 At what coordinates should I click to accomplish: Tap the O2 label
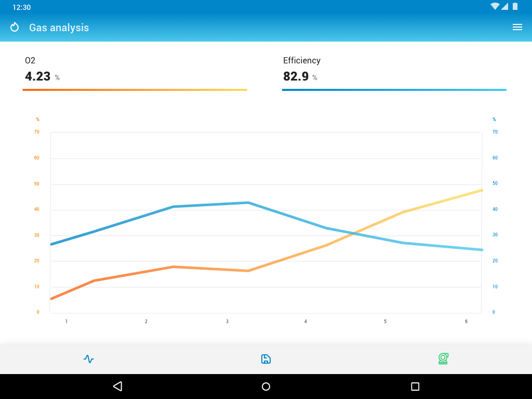[30, 60]
